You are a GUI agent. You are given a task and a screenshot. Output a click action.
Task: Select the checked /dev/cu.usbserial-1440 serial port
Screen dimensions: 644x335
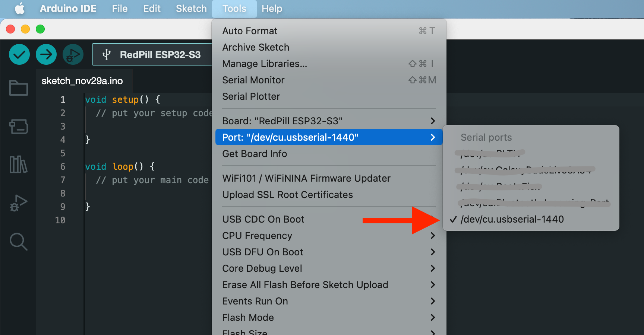(511, 219)
